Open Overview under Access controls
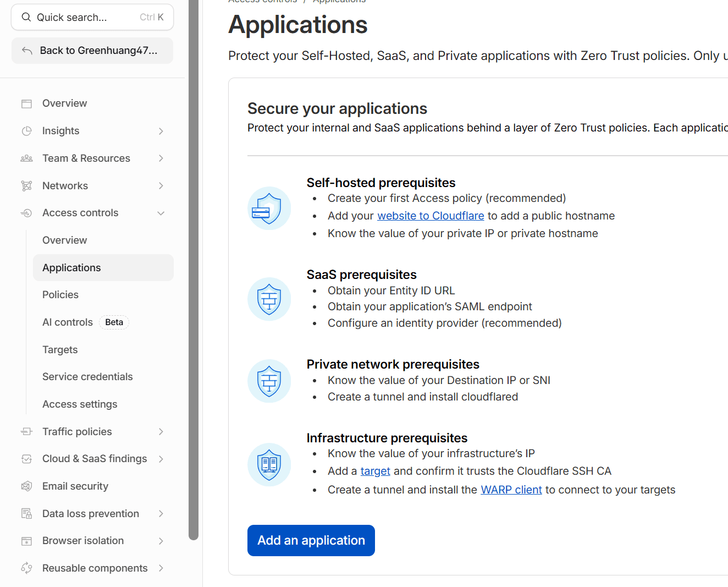Viewport: 728px width, 587px height. (103, 240)
